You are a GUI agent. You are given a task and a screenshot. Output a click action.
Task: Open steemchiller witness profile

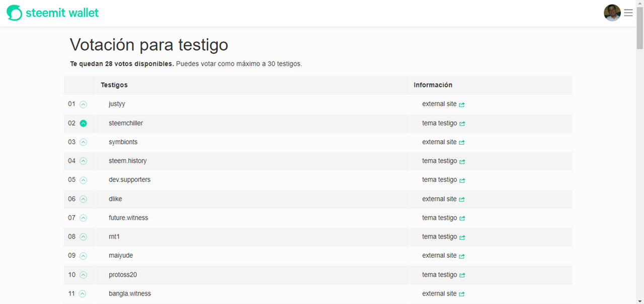point(126,123)
